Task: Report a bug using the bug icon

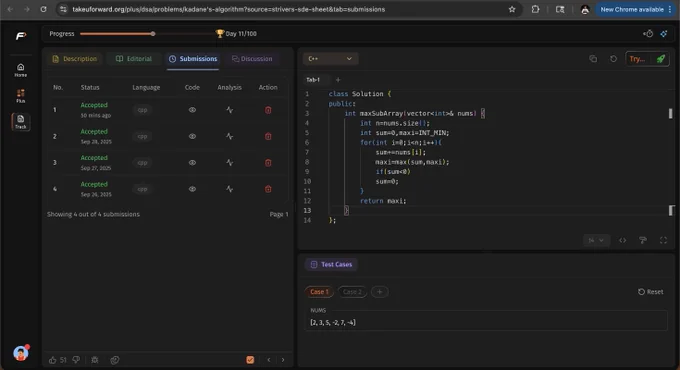Action: 95,360
